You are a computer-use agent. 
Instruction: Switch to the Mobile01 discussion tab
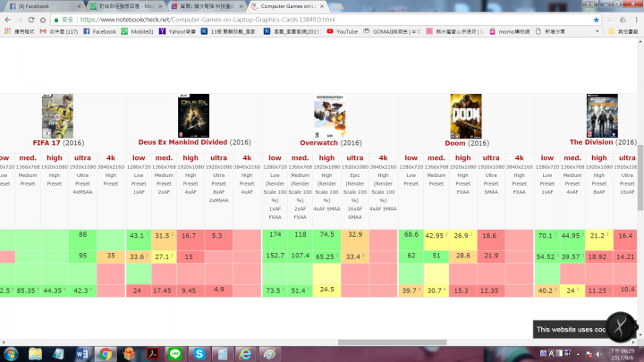pos(125,6)
